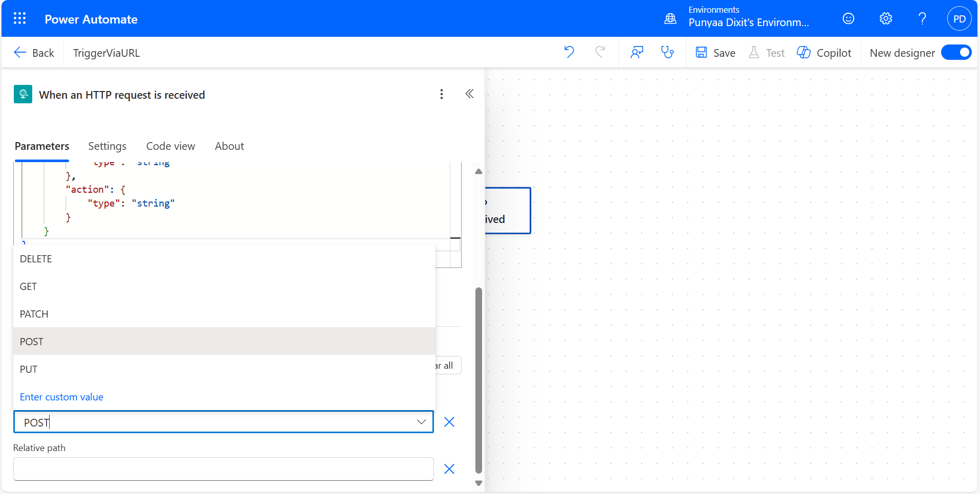The width and height of the screenshot is (980, 494).
Task: Switch to the Code view tab
Action: point(170,146)
